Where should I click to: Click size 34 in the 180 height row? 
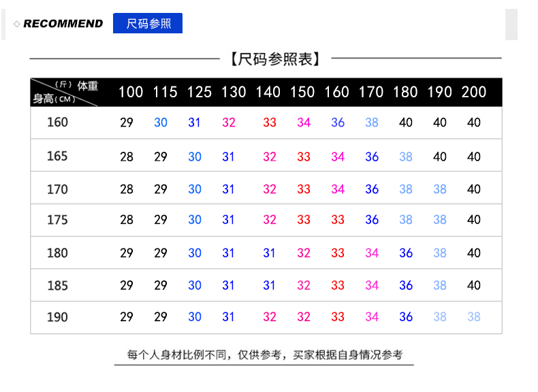click(372, 253)
